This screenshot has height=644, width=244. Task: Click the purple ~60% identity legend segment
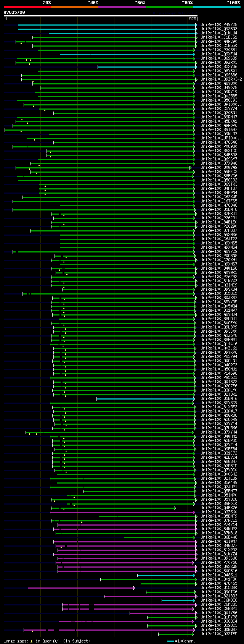coord(122,7)
